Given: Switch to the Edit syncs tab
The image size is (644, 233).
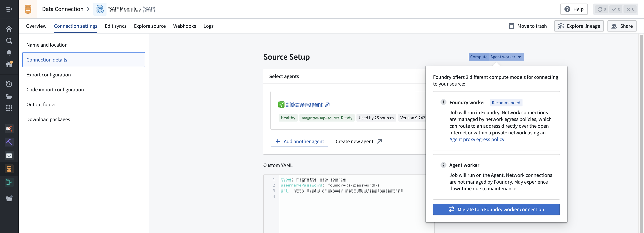Looking at the screenshot, I should pos(116,26).
